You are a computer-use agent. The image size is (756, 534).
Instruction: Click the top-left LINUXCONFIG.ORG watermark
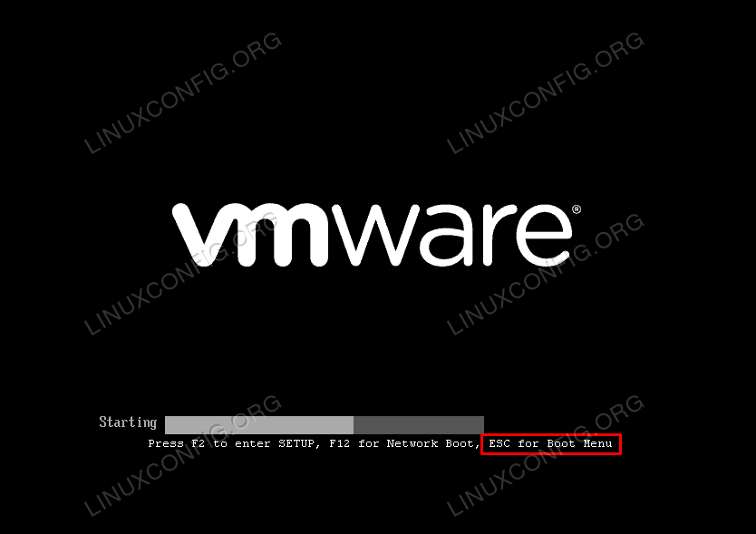(183, 93)
